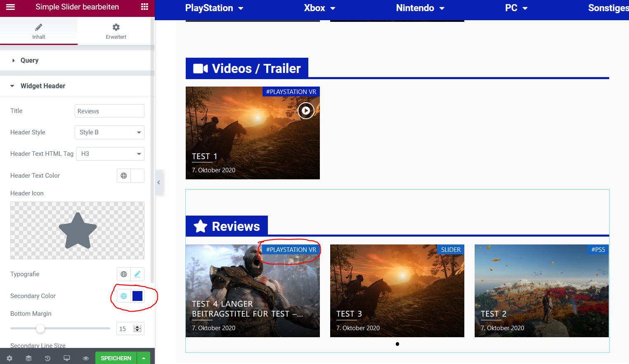Collapse the Elementor side panel
This screenshot has height=364, width=629.
point(159,182)
